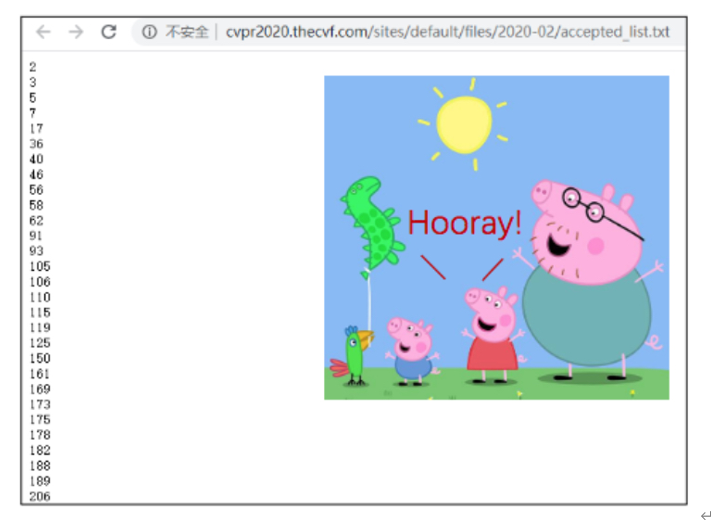Click the browser back arrow

(43, 32)
